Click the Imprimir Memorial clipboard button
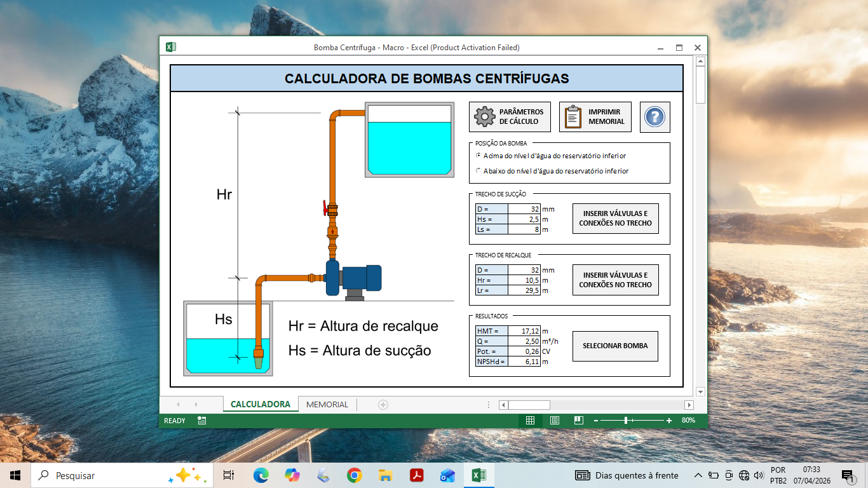Screen dimensions: 868x488 click(x=595, y=117)
